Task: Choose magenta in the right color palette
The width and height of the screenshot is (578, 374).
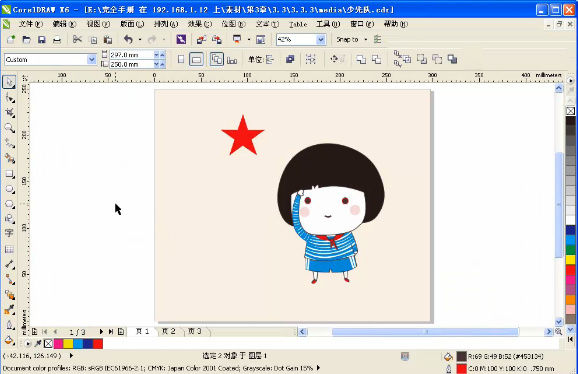Action: click(x=570, y=280)
